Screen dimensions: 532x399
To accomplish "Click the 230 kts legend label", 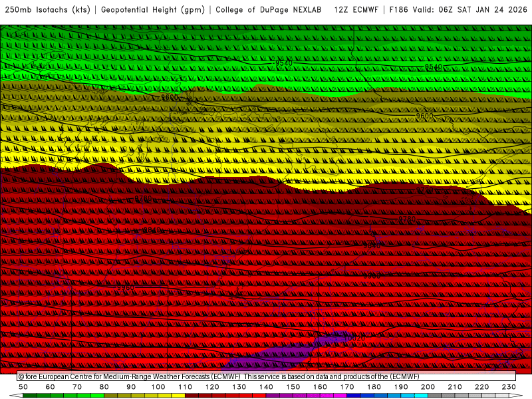I will [x=509, y=387].
